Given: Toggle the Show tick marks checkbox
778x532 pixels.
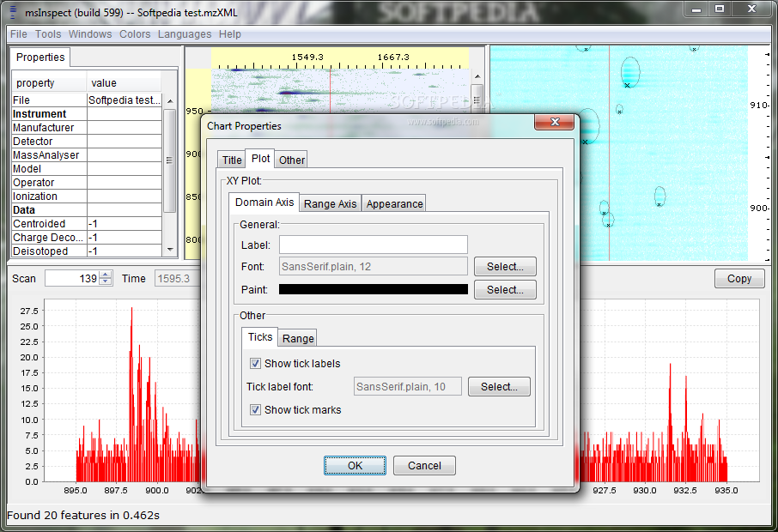Looking at the screenshot, I should point(255,409).
